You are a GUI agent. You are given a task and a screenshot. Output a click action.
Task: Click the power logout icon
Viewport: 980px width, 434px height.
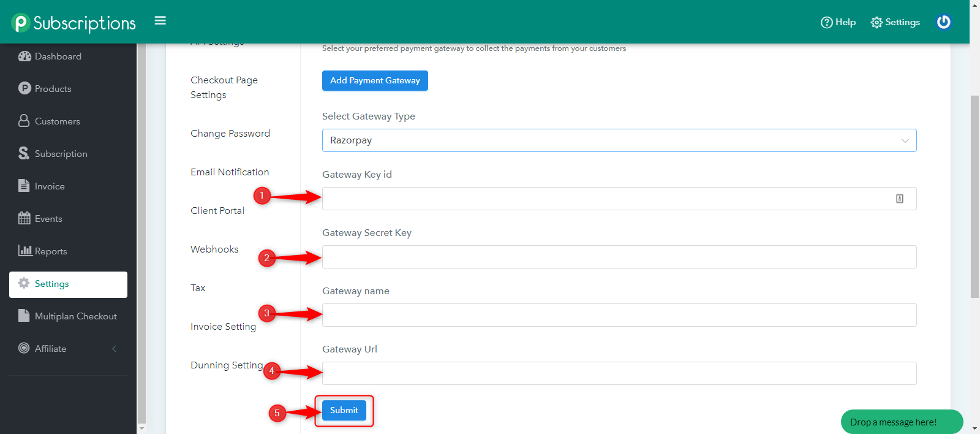tap(944, 22)
